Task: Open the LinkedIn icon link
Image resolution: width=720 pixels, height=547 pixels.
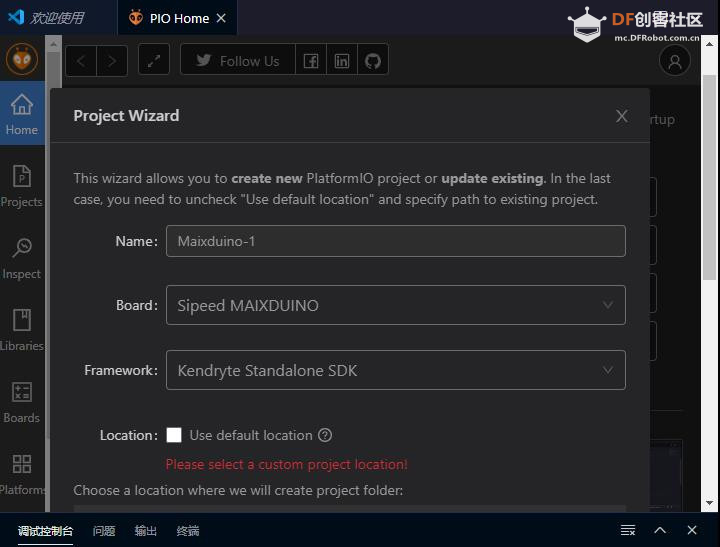Action: pos(342,60)
